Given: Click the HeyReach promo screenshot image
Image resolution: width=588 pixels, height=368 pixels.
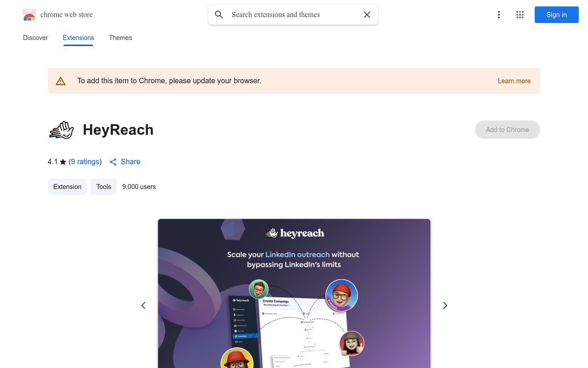Looking at the screenshot, I should (294, 293).
